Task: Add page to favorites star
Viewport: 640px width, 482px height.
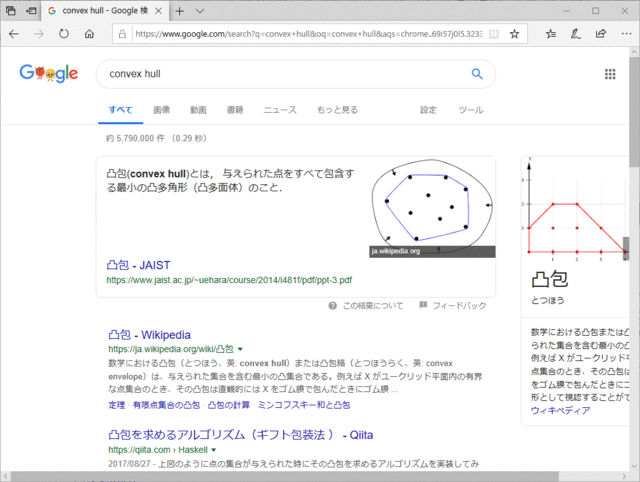Action: tap(514, 34)
